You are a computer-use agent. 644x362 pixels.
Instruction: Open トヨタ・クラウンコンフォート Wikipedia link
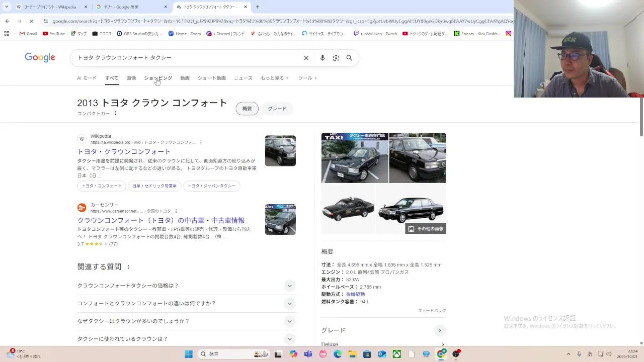click(124, 151)
